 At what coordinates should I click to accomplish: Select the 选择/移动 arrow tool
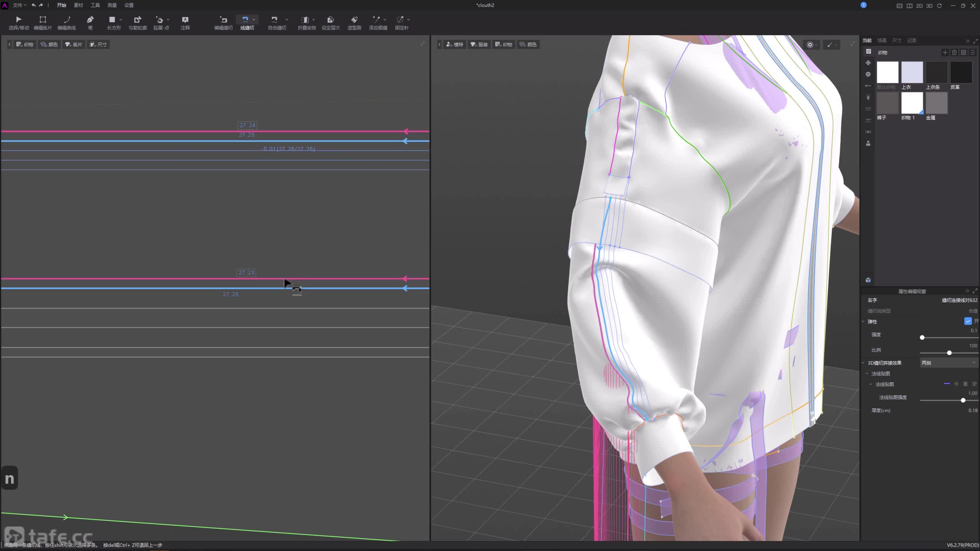pyautogui.click(x=19, y=23)
